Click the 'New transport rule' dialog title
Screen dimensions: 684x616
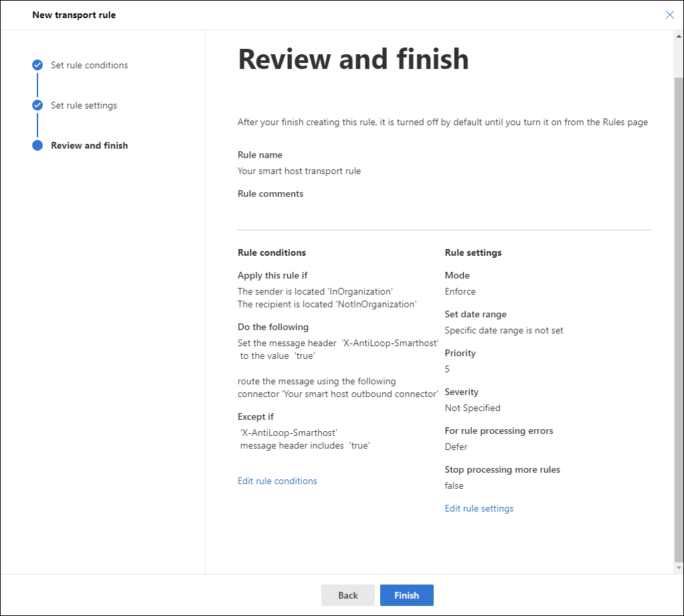tap(74, 15)
